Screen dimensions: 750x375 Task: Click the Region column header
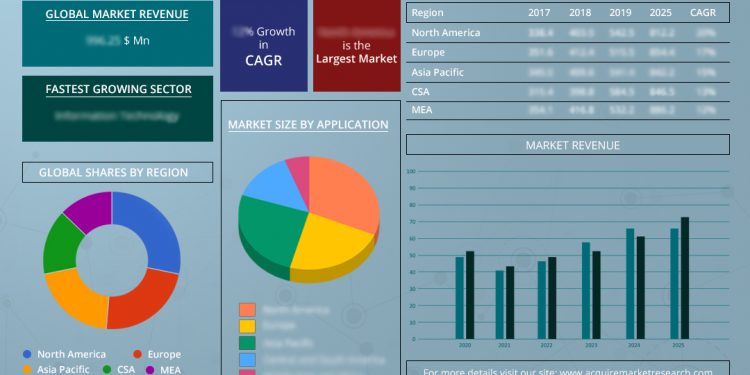point(428,13)
